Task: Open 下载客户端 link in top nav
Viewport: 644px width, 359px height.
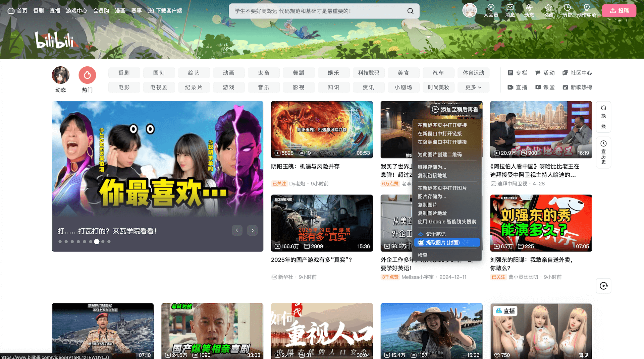Action: coord(165,11)
